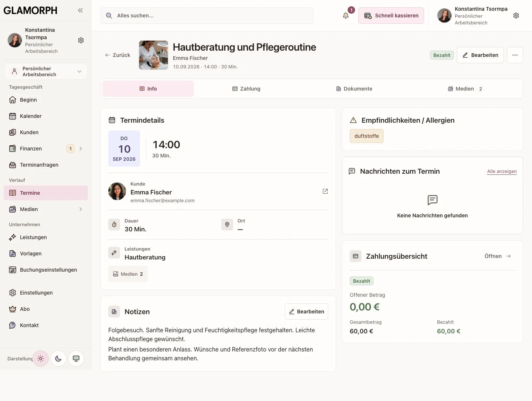Viewport: 532px width, 401px height.
Task: Click the top-right Konstantina Tsormpa profile avatar
Action: pos(444,16)
